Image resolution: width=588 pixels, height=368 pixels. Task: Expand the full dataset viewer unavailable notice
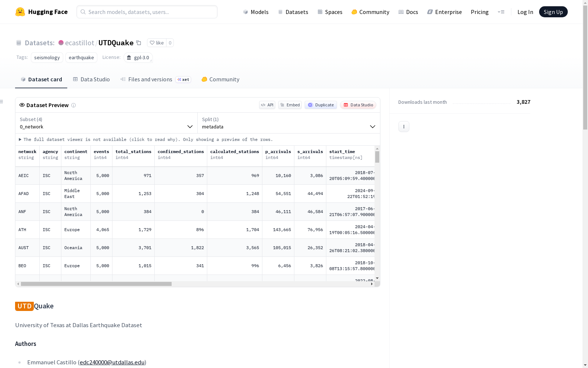pos(146,139)
